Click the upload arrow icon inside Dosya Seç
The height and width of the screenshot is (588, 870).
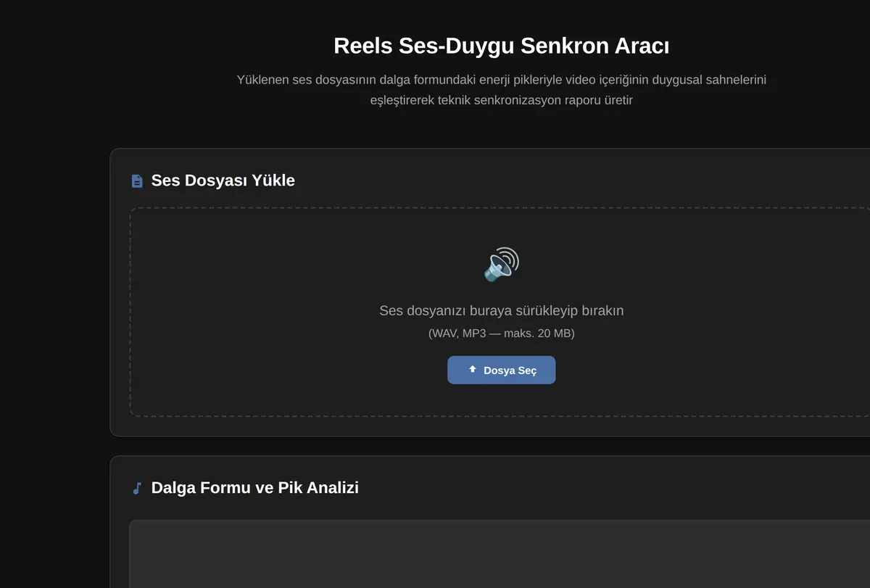(473, 370)
